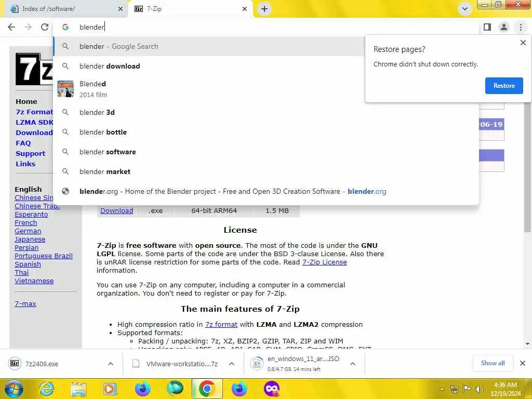Open the Download sidebar link
532x399 pixels.
34,132
